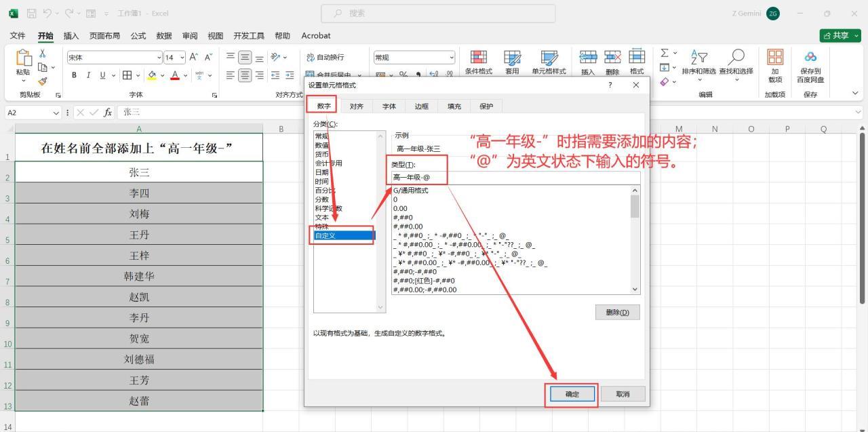Open the 插入 ribbon tab
The image size is (868, 432).
71,35
